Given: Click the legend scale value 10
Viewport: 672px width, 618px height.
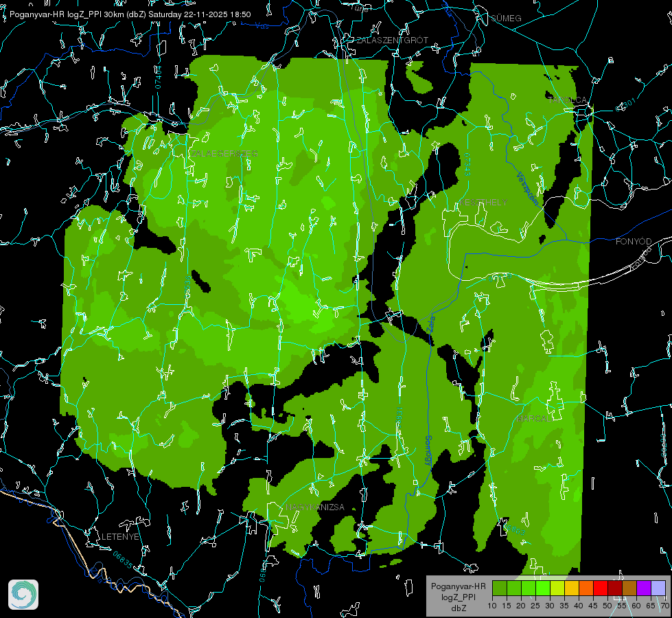Looking at the screenshot, I should (492, 606).
